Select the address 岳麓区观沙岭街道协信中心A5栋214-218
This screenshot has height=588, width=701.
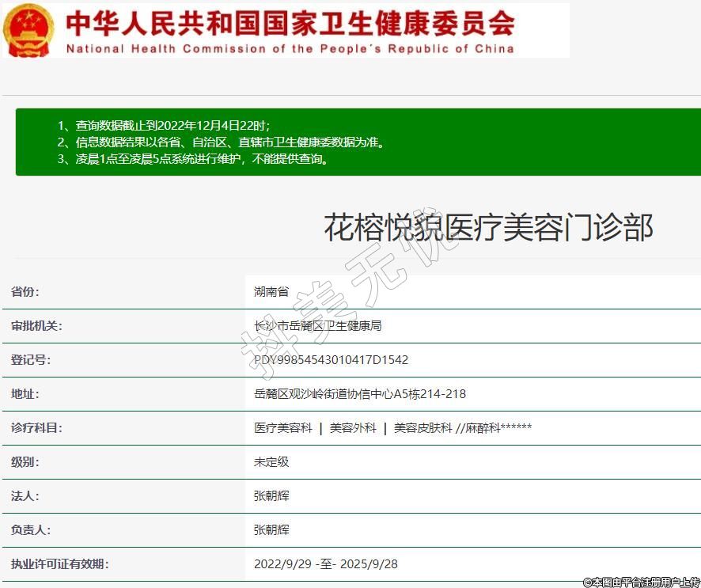[359, 394]
